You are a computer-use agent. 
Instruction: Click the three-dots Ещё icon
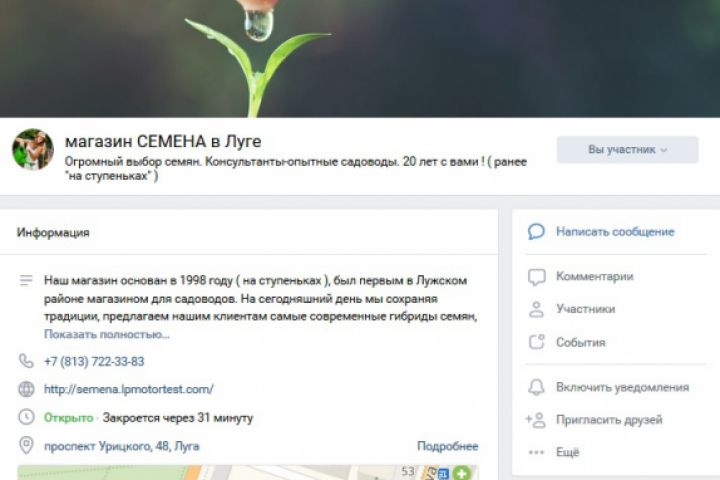536,452
